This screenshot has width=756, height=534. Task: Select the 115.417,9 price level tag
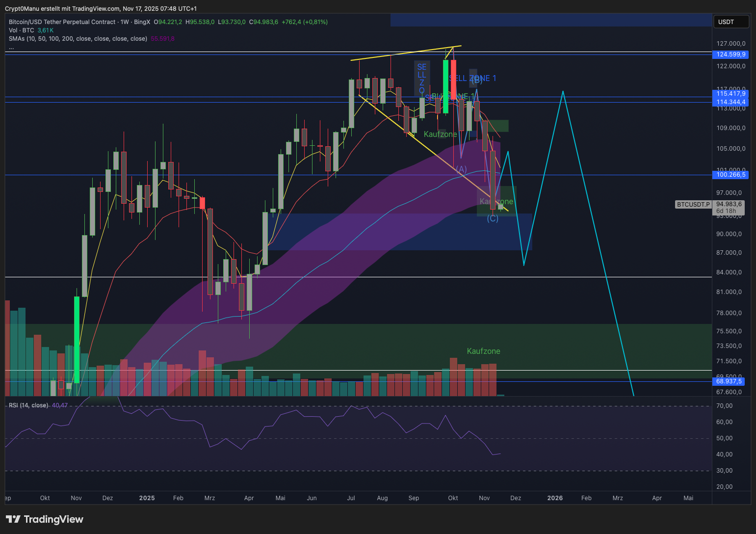[x=730, y=94]
